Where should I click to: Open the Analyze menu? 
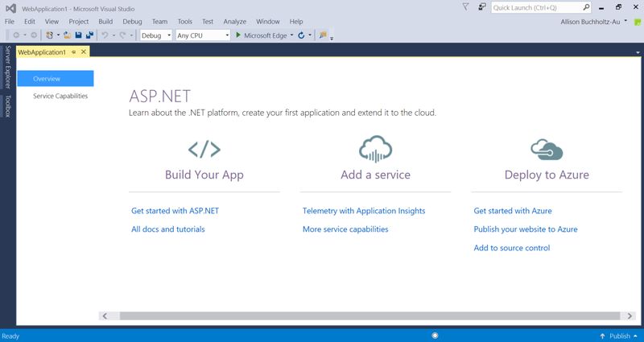pos(235,22)
